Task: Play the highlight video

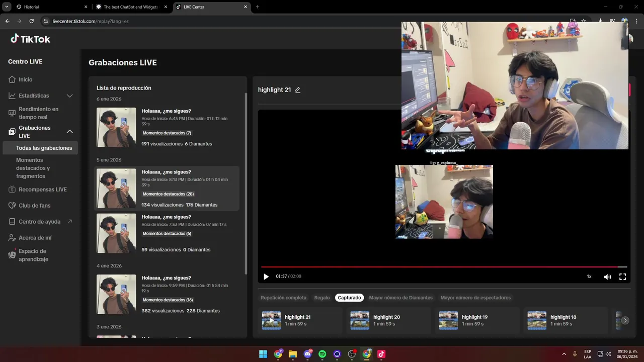Action: pos(266,277)
